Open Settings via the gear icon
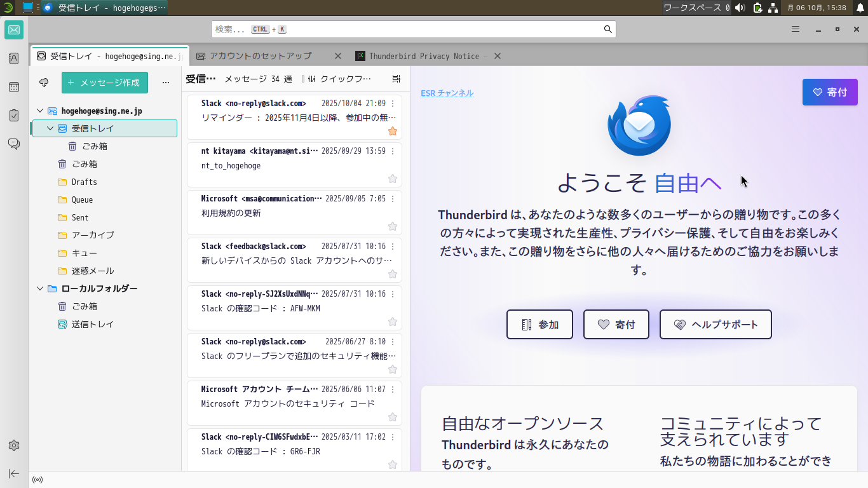The width and height of the screenshot is (868, 488). pos(14,445)
